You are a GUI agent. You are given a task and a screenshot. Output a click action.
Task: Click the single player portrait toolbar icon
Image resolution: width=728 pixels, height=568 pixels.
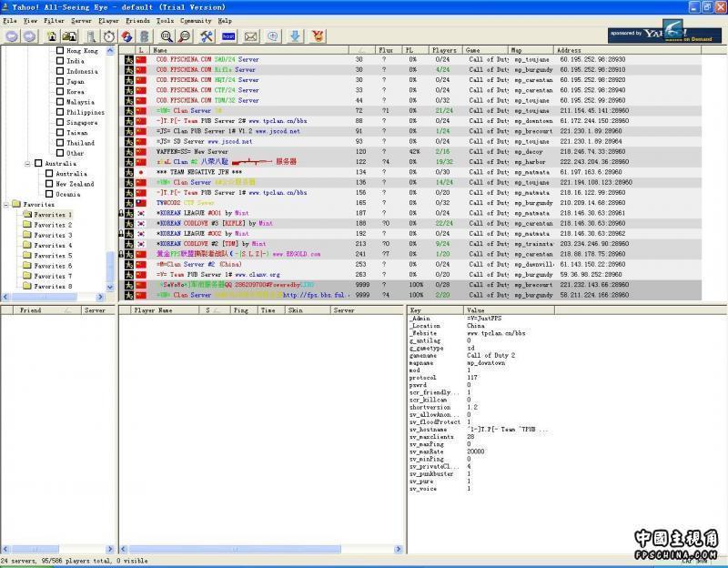tap(52, 36)
